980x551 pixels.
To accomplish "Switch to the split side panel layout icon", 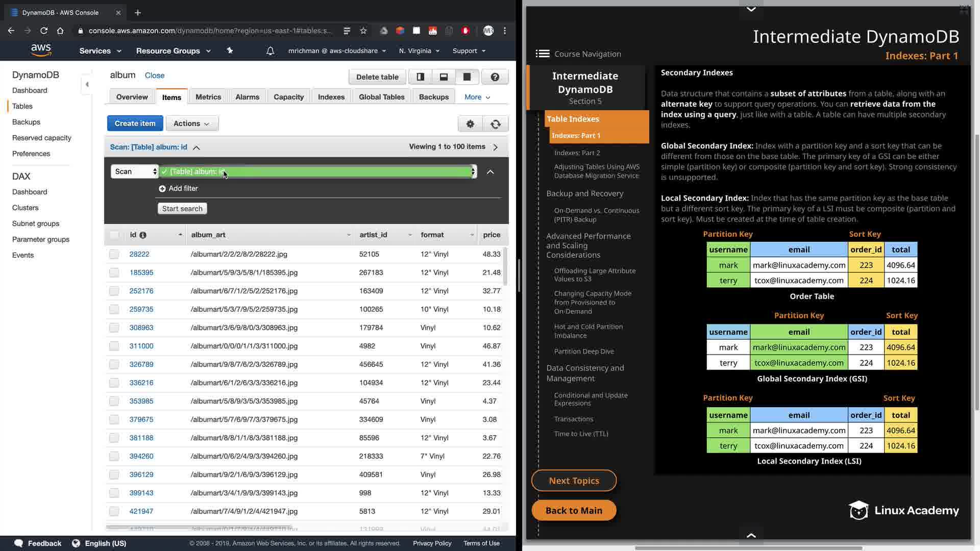I will [421, 77].
